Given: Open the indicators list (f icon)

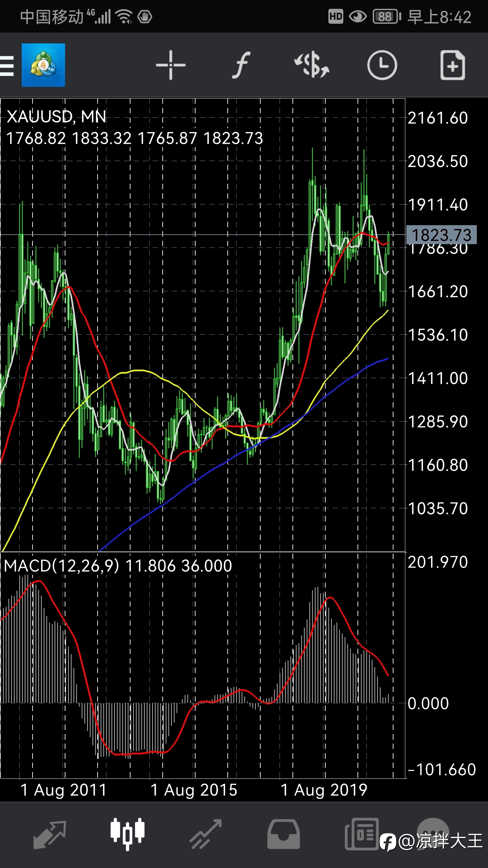Looking at the screenshot, I should pyautogui.click(x=241, y=65).
